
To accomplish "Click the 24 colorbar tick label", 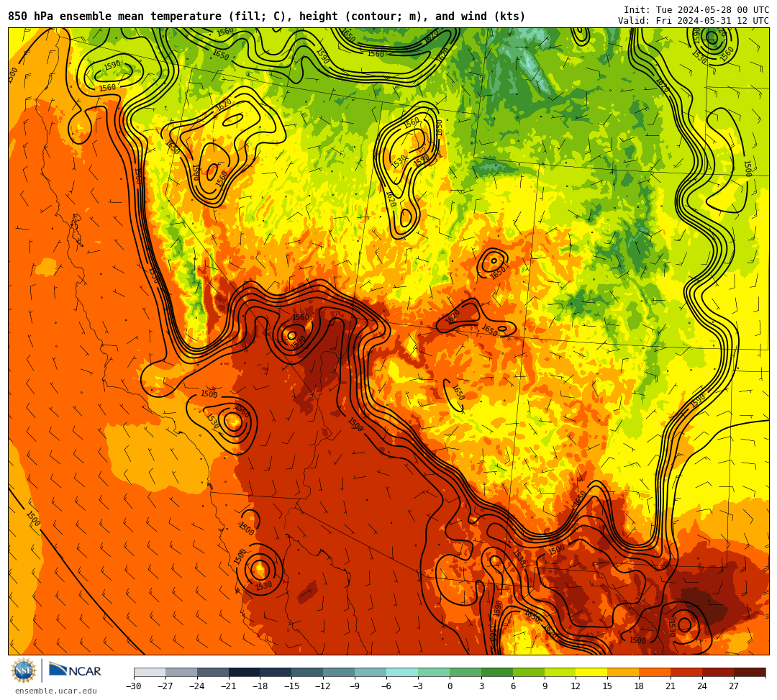I will pos(702,686).
